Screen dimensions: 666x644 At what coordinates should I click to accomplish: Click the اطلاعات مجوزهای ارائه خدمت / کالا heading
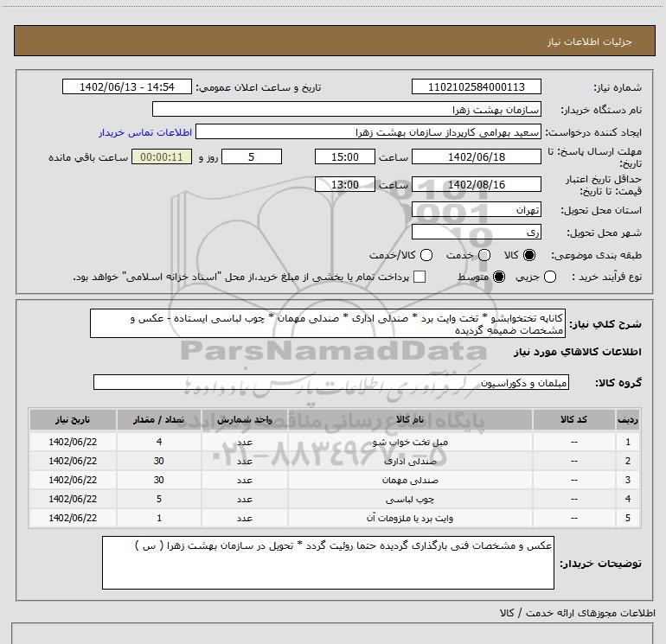pyautogui.click(x=578, y=613)
